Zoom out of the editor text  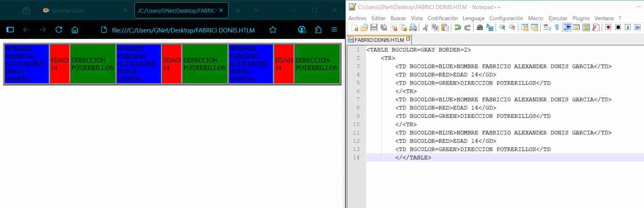[512, 27]
